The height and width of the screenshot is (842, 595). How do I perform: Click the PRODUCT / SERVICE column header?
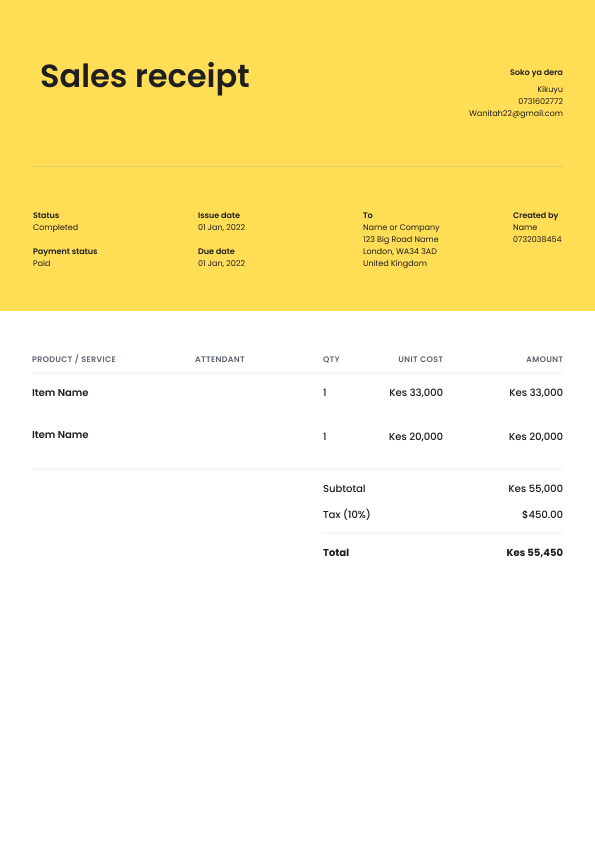[74, 359]
